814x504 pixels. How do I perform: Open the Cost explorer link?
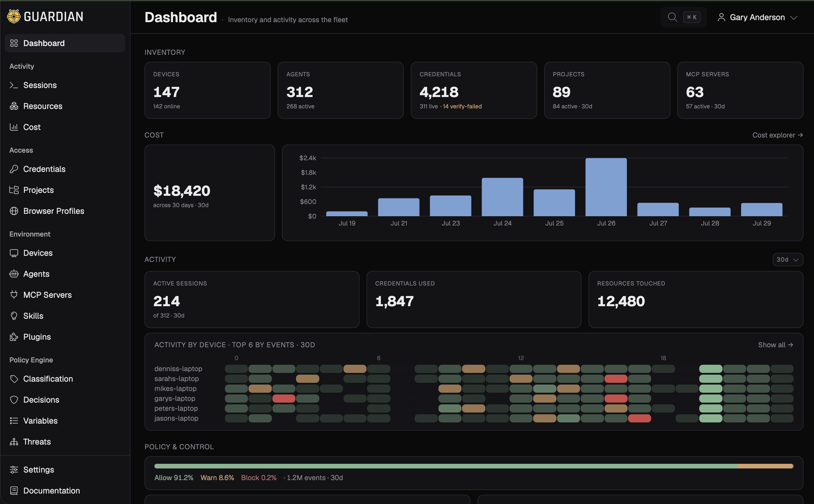click(x=777, y=135)
